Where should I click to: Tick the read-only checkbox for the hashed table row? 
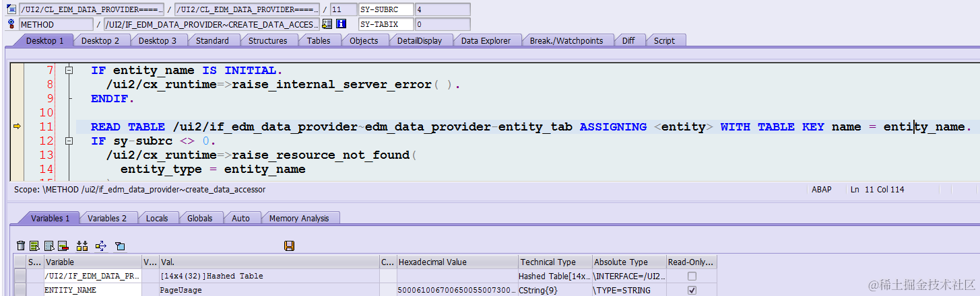pos(692,276)
